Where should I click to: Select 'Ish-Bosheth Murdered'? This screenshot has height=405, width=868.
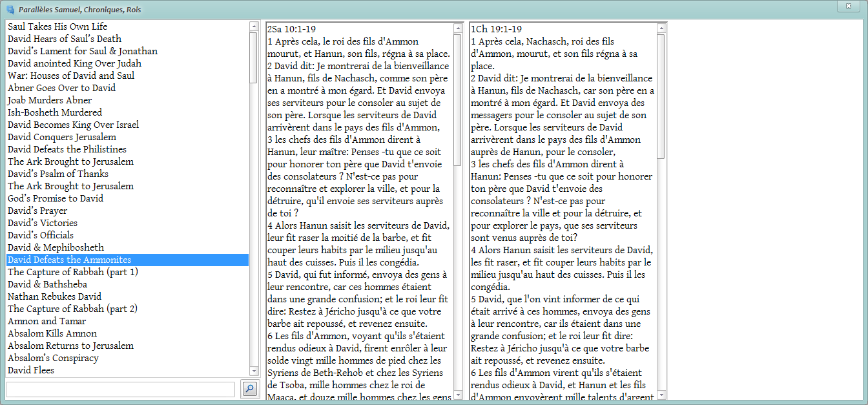point(127,112)
